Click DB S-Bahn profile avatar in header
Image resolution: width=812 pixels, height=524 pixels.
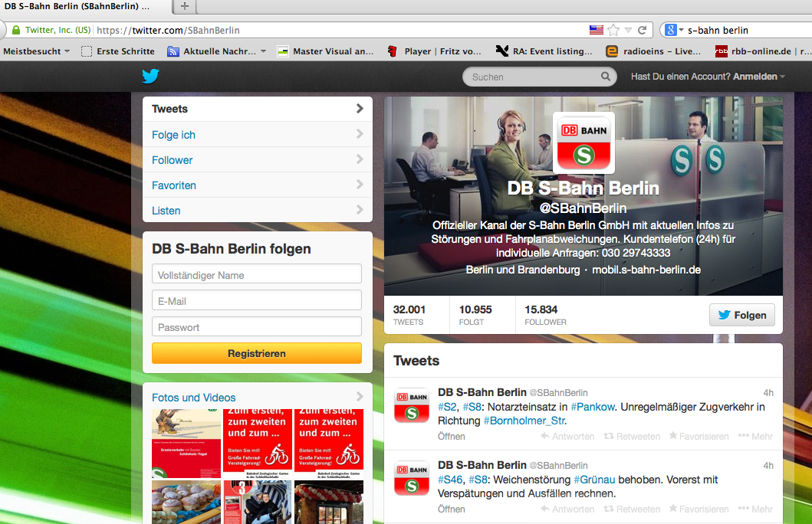point(584,142)
